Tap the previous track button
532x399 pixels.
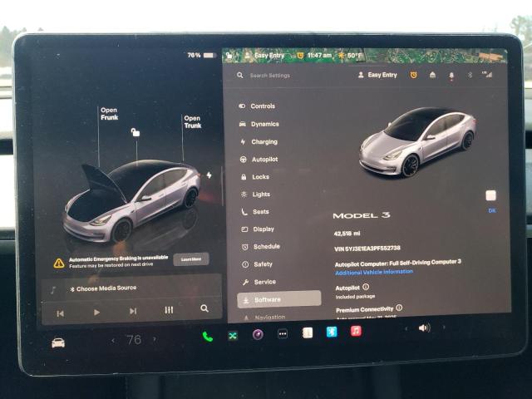61,313
